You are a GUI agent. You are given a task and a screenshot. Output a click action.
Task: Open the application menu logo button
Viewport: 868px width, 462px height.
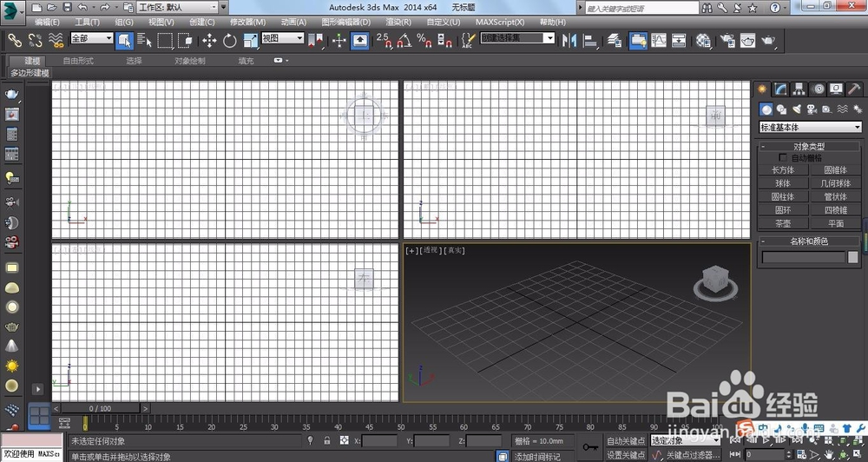[x=12, y=10]
